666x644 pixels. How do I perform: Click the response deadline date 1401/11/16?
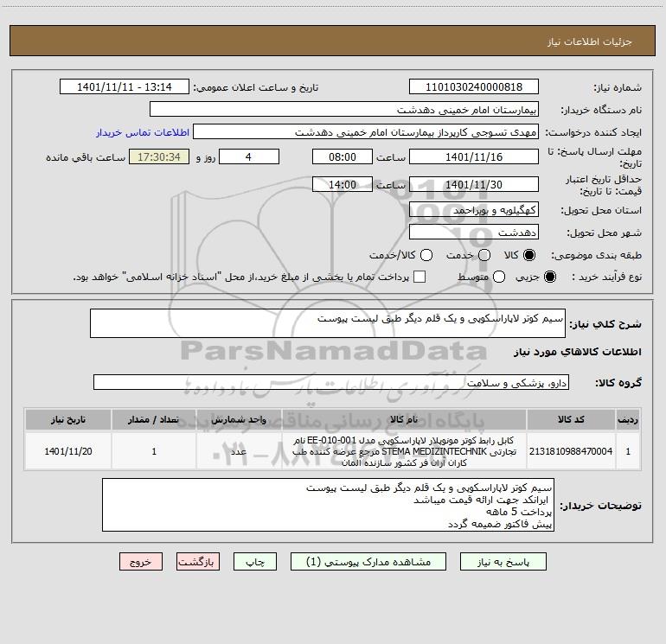pyautogui.click(x=474, y=156)
